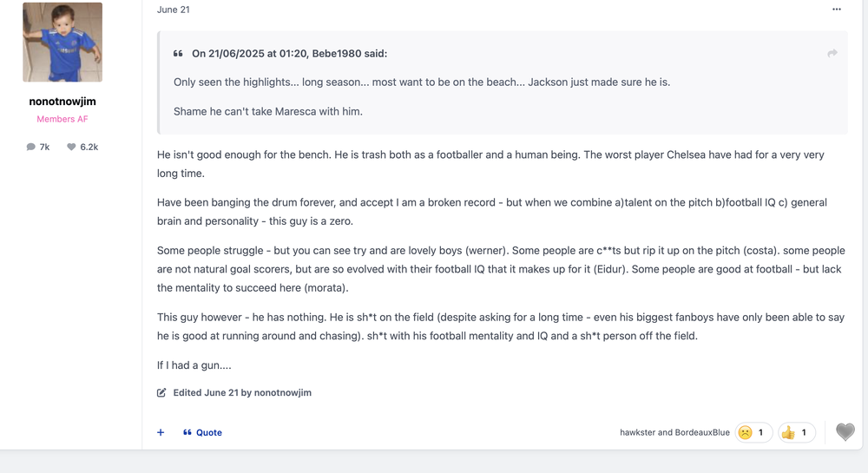This screenshot has width=868, height=473.
Task: Click the Quote button
Action: click(x=202, y=432)
